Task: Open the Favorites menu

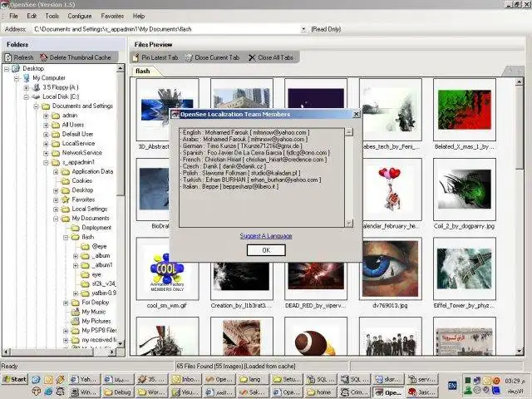Action: tap(112, 16)
